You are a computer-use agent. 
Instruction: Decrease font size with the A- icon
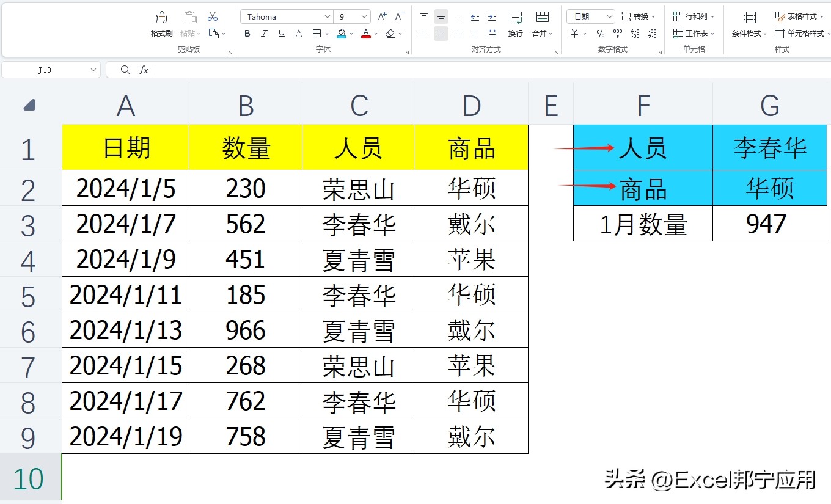click(400, 16)
